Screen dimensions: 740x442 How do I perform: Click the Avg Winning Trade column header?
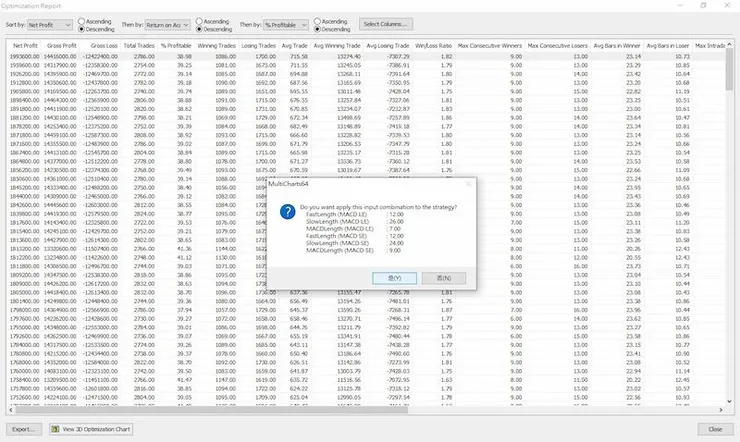pyautogui.click(x=337, y=46)
